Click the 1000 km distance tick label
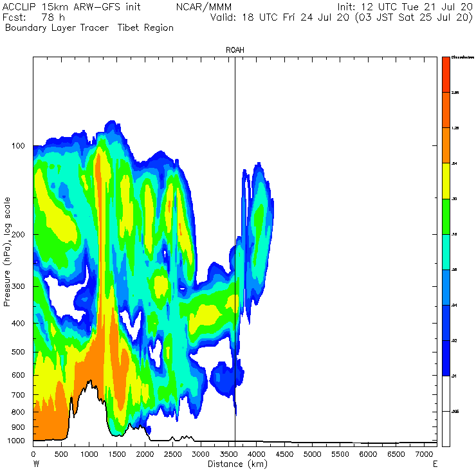The height and width of the screenshot is (476, 476). click(89, 454)
